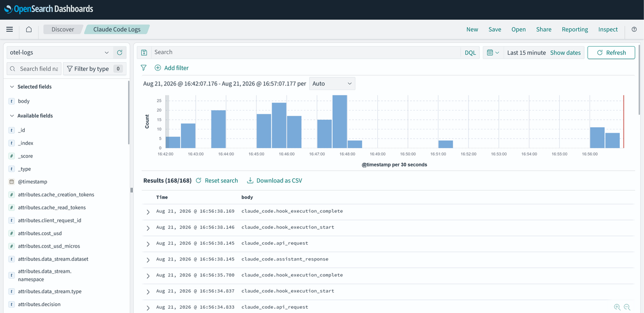644x313 pixels.
Task: Click the tallest histogram bar at 16:47:30
Action: pyautogui.click(x=340, y=121)
